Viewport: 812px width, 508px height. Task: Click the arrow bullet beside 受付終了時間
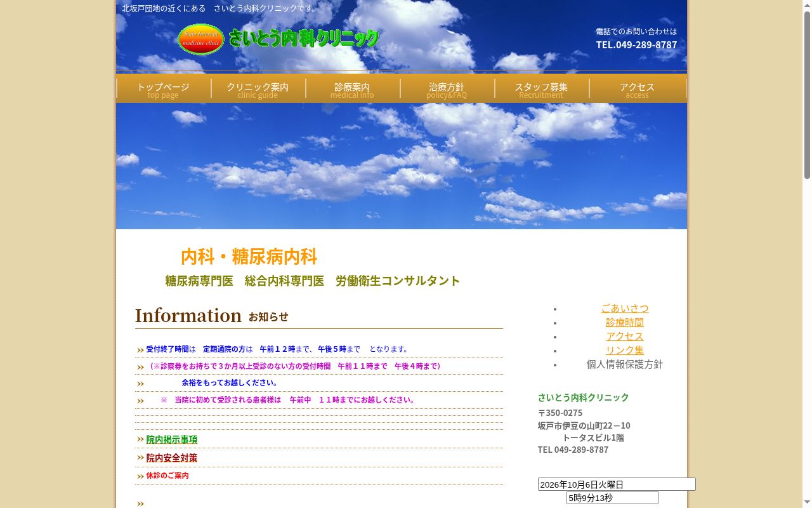(x=140, y=350)
